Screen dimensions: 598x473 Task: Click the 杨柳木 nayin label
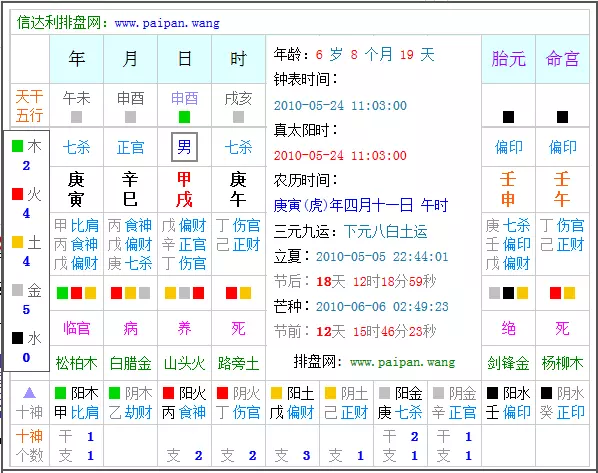(563, 363)
